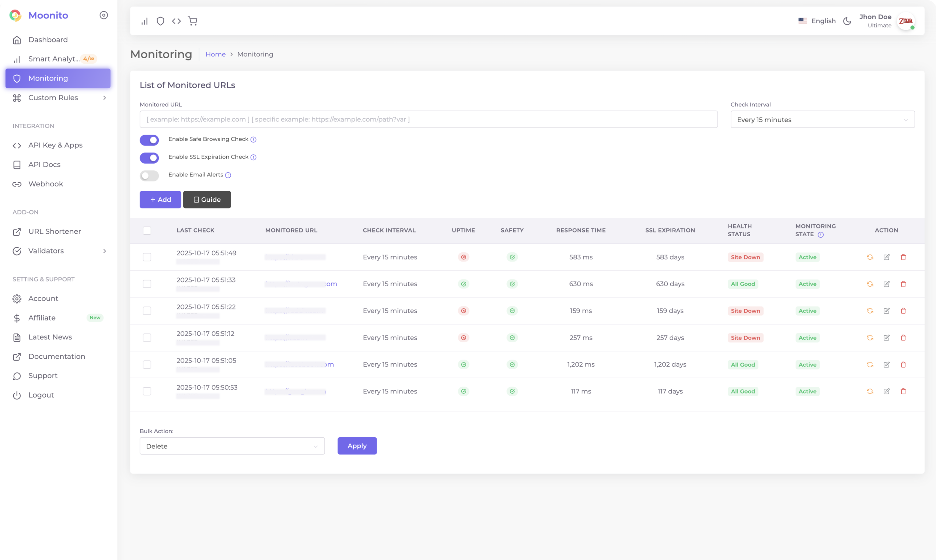Open the shopping cart icon
The height and width of the screenshot is (560, 936).
click(x=192, y=21)
